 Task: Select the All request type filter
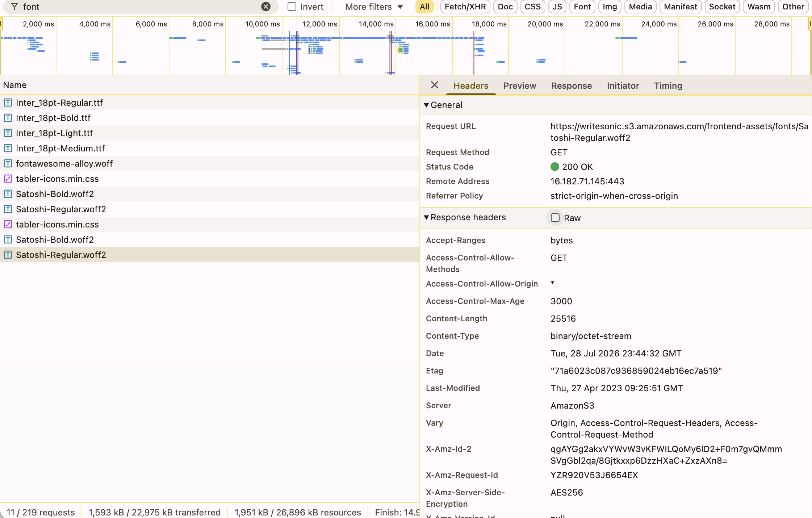tap(424, 7)
